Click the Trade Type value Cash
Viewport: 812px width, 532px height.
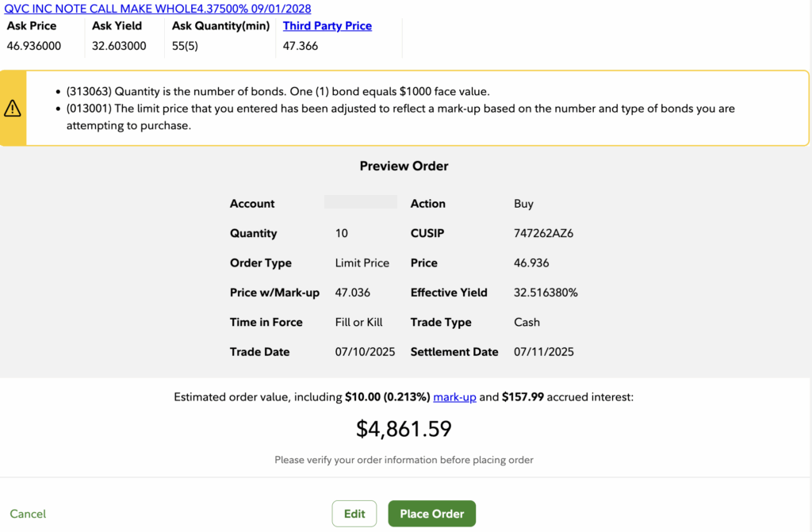[x=527, y=322]
